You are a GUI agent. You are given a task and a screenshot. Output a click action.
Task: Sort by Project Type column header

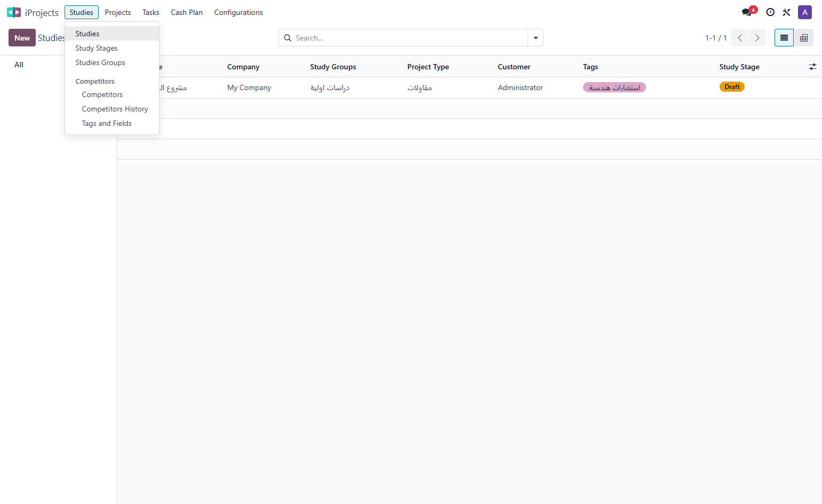click(428, 67)
